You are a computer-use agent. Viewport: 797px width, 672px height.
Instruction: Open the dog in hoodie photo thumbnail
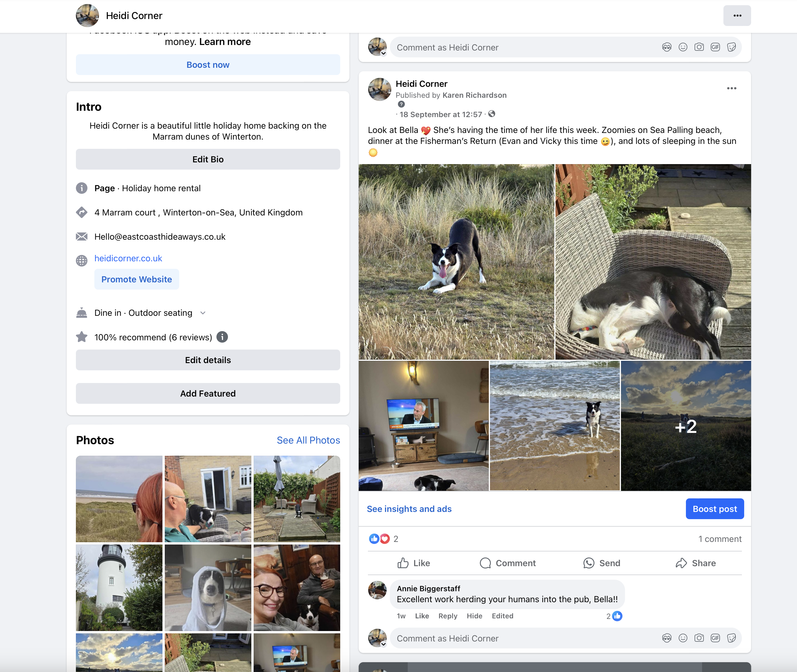(x=208, y=587)
